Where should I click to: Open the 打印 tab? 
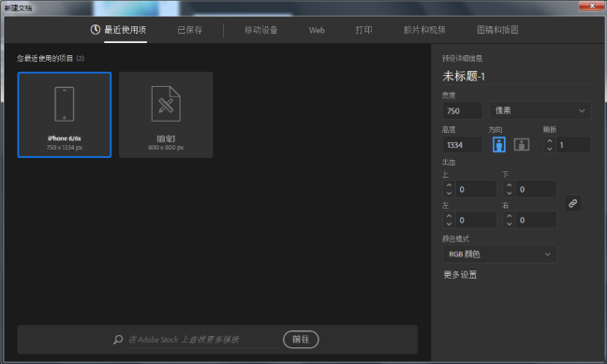coord(363,30)
